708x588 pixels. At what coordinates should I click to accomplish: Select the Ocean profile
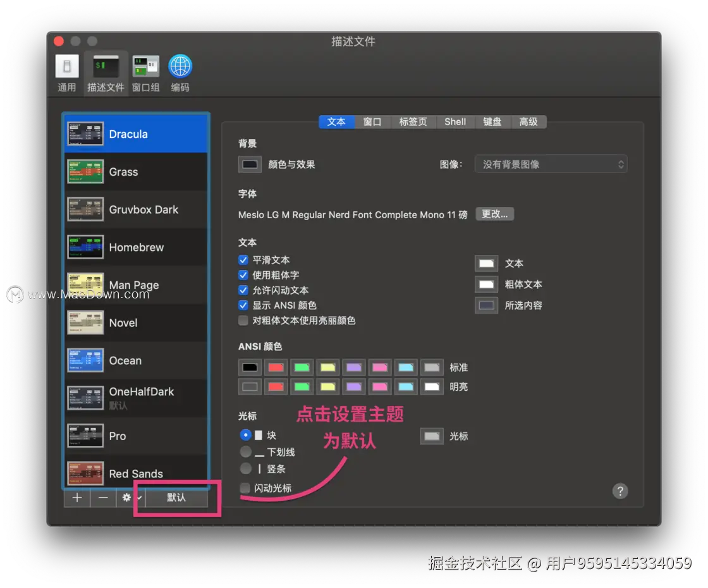[136, 360]
